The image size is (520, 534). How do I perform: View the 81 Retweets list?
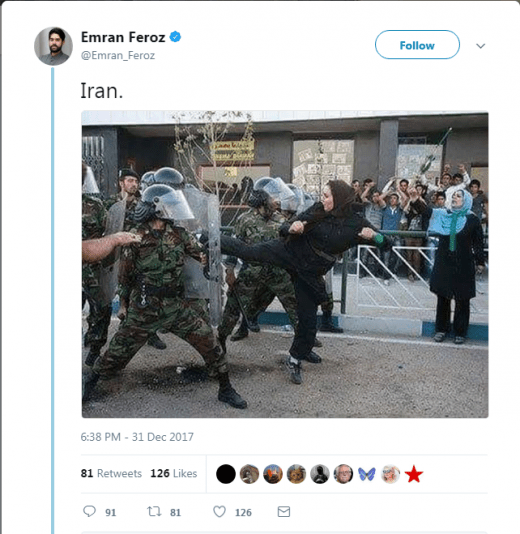coord(111,473)
